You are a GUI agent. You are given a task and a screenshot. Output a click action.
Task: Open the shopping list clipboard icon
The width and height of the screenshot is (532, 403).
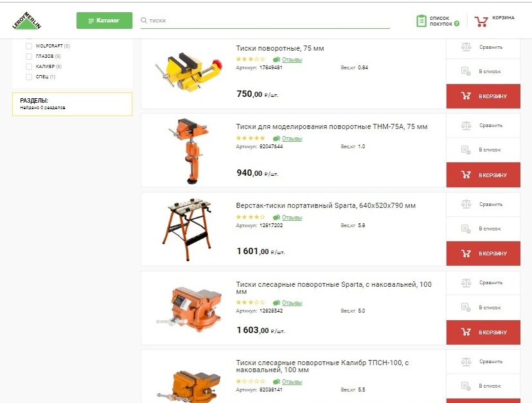point(421,21)
